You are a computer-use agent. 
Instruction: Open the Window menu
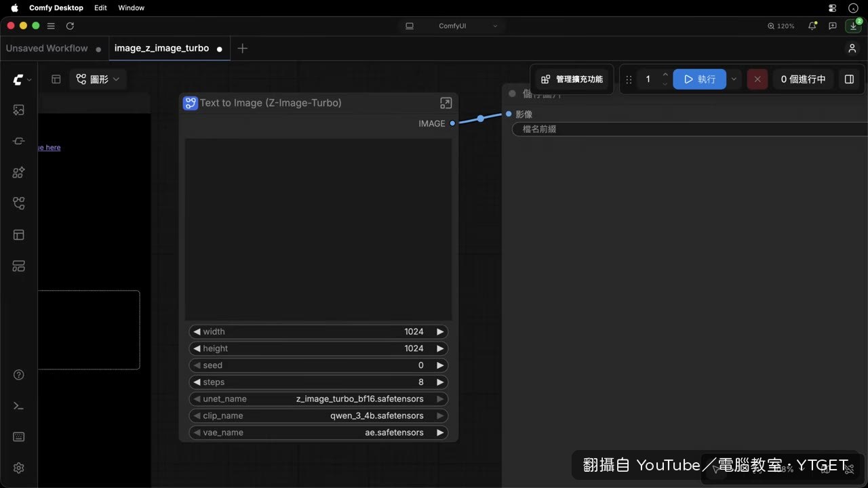click(x=131, y=8)
